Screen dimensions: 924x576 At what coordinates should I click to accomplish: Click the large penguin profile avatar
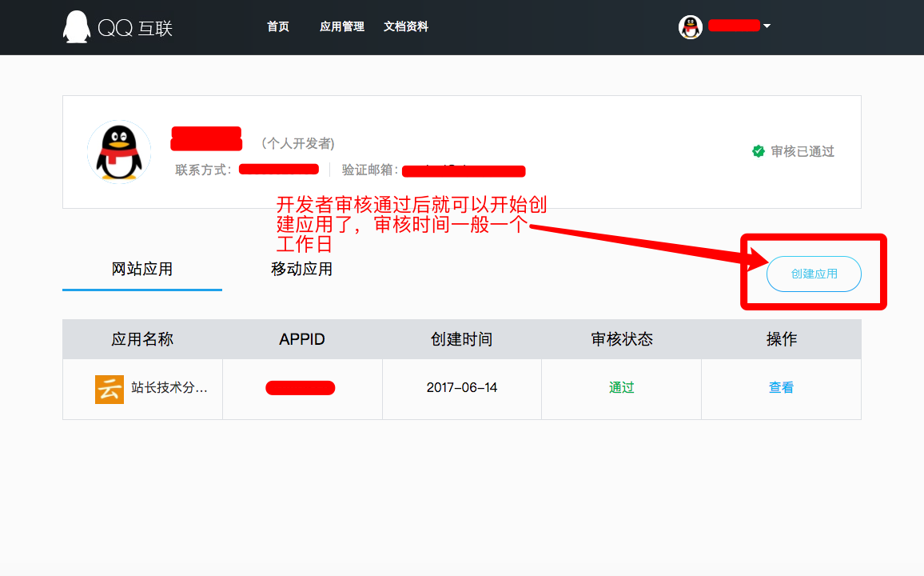[x=119, y=151]
